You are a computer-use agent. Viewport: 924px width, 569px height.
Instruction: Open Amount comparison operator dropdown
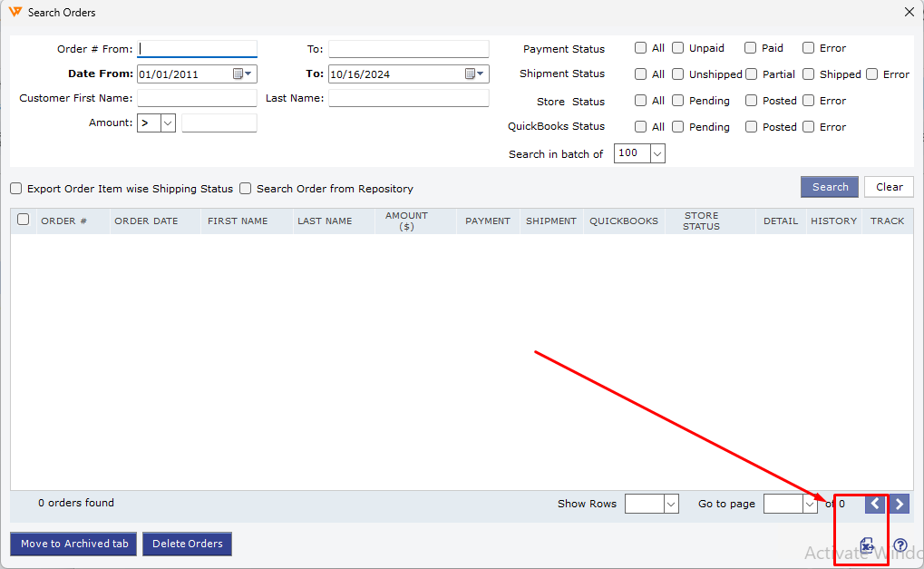156,123
